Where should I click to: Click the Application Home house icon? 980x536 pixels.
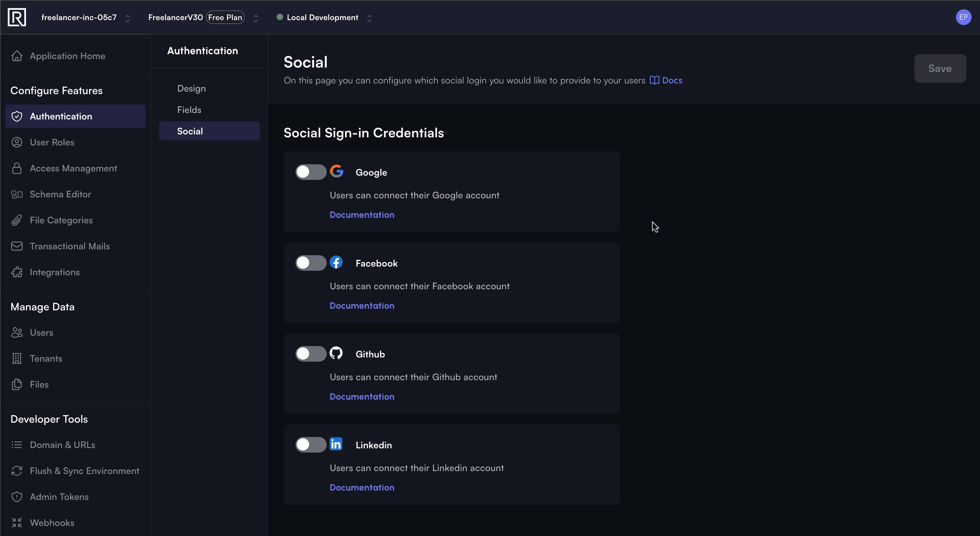17,56
